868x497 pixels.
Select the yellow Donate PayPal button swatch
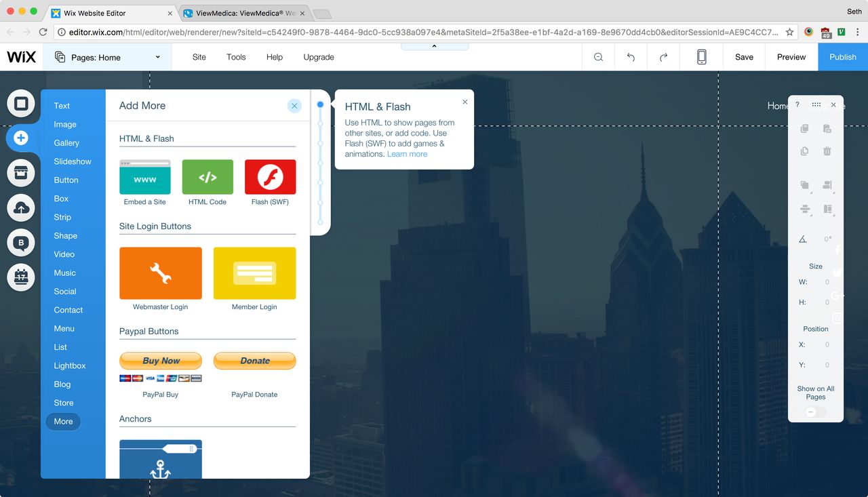click(254, 361)
